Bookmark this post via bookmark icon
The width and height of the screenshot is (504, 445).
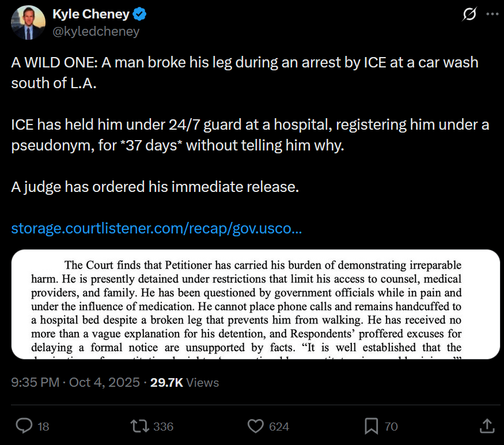coord(371,426)
